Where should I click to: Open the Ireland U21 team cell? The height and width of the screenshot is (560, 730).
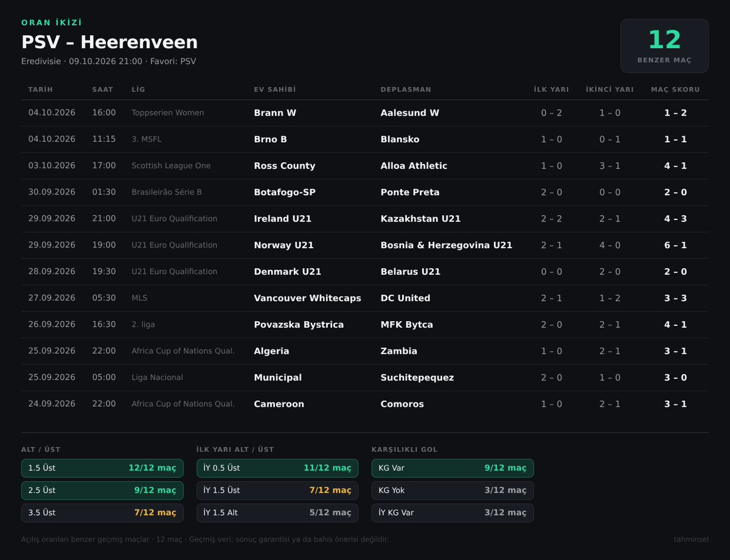pyautogui.click(x=283, y=219)
